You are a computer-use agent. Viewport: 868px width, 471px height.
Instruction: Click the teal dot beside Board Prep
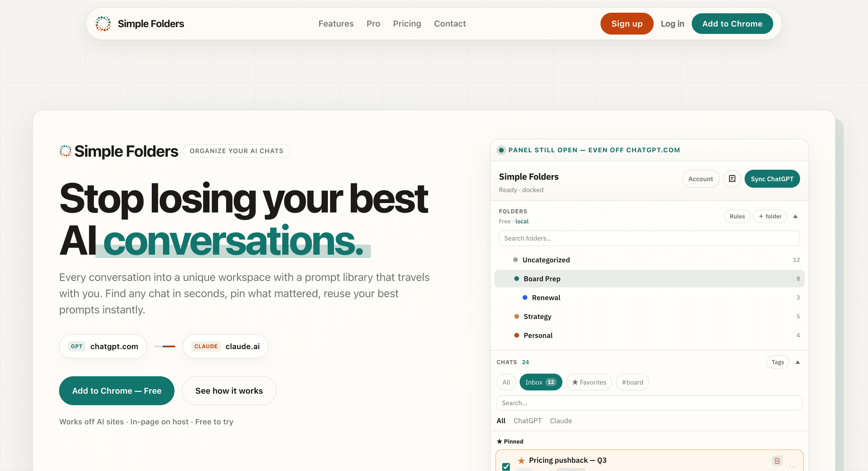(x=517, y=279)
